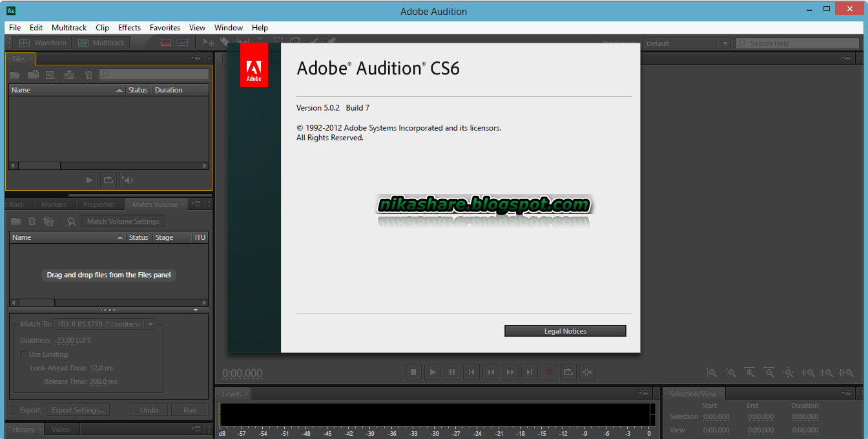Open the Edit menu

coord(36,28)
